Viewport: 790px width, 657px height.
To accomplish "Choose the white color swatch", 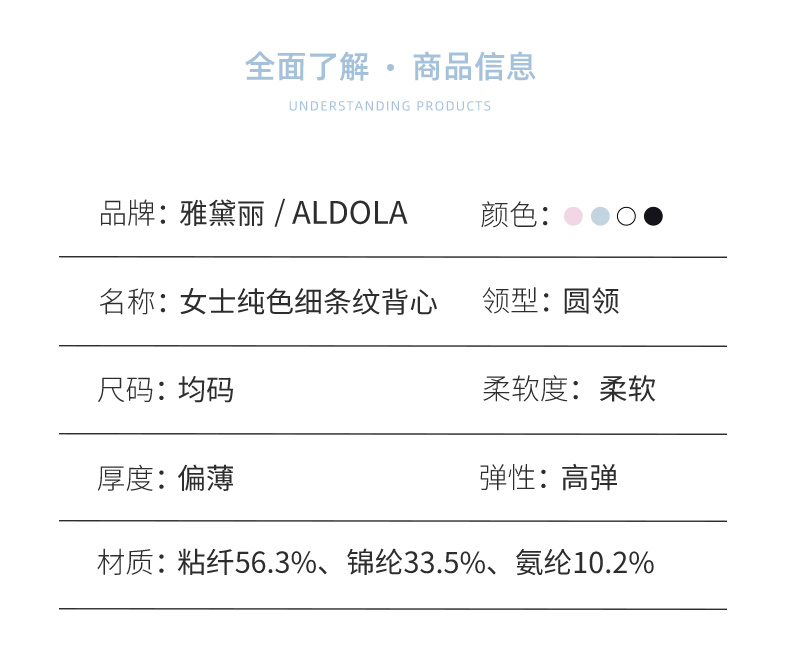I will [627, 215].
